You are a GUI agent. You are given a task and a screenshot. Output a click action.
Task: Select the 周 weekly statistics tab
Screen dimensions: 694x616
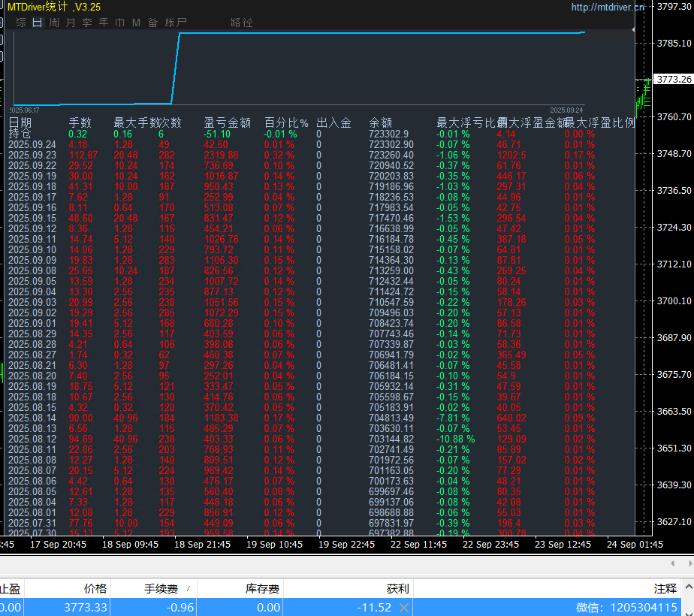point(54,23)
